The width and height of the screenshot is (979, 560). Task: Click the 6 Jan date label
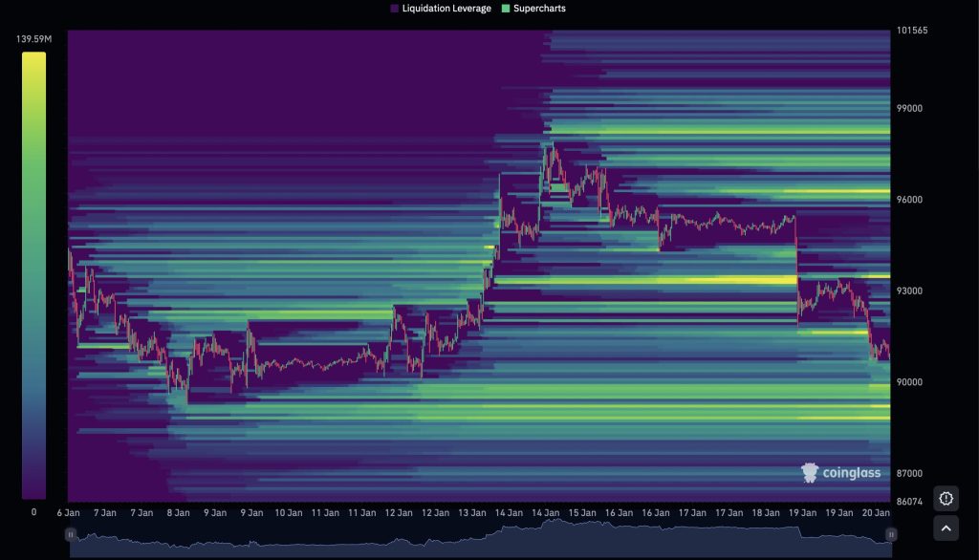(68, 512)
